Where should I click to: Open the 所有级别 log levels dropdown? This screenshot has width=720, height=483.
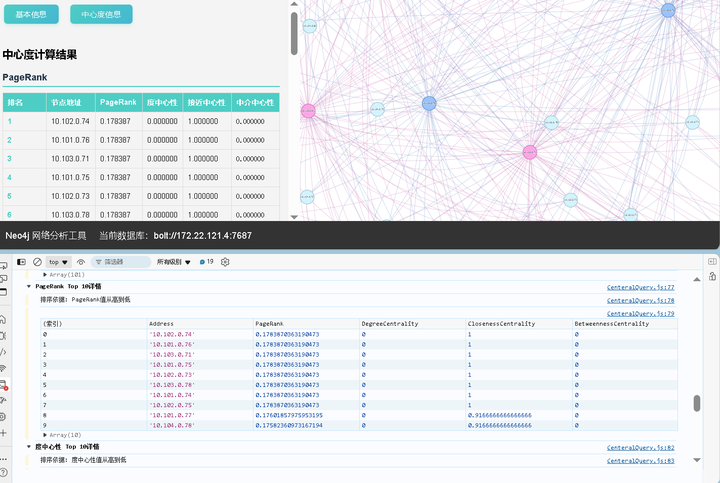click(174, 262)
